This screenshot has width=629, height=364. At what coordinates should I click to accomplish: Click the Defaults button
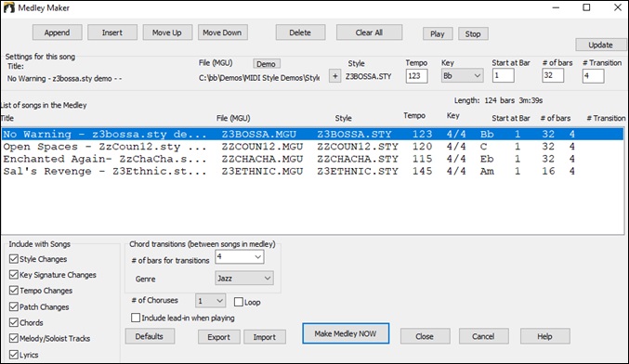point(150,336)
